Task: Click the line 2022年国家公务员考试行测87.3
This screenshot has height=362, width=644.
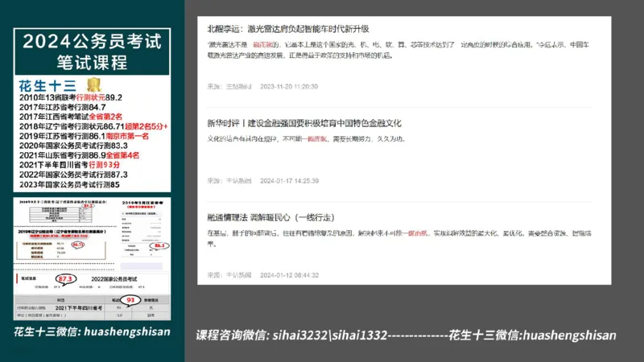Action: [x=73, y=175]
